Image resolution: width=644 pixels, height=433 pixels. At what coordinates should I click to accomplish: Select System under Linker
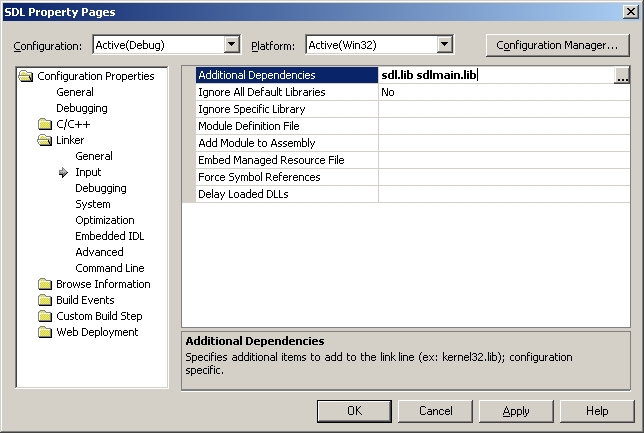[92, 204]
